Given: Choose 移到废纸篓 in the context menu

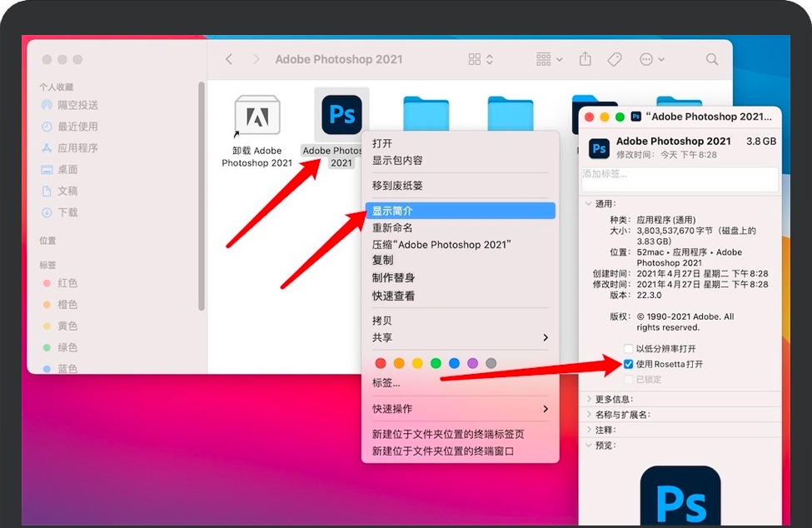Looking at the screenshot, I should tap(460, 186).
